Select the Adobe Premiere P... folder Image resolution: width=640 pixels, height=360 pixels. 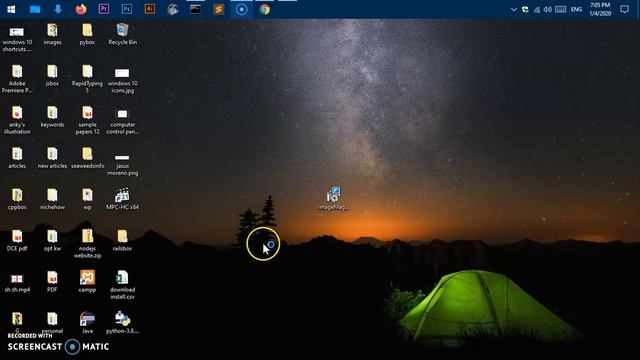[x=17, y=79]
